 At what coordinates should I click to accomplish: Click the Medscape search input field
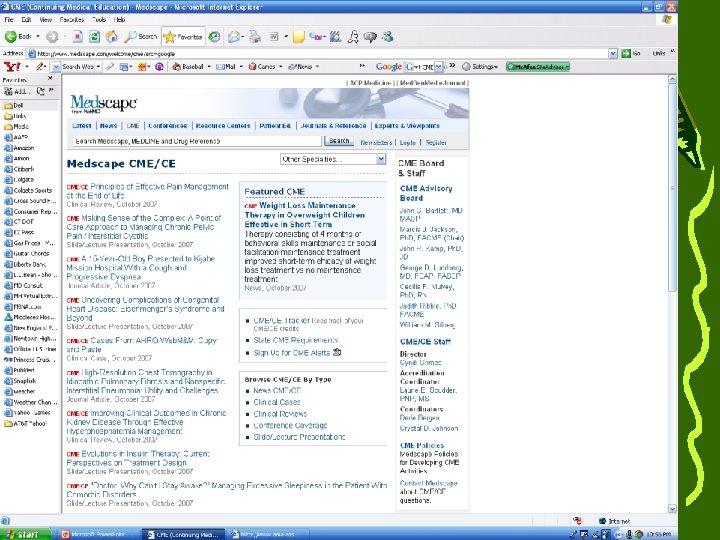click(196, 141)
